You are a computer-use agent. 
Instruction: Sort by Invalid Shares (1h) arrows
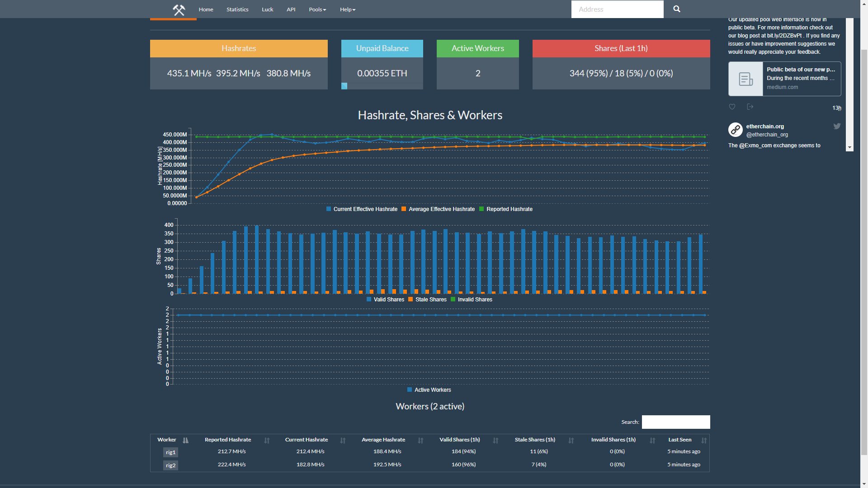652,441
